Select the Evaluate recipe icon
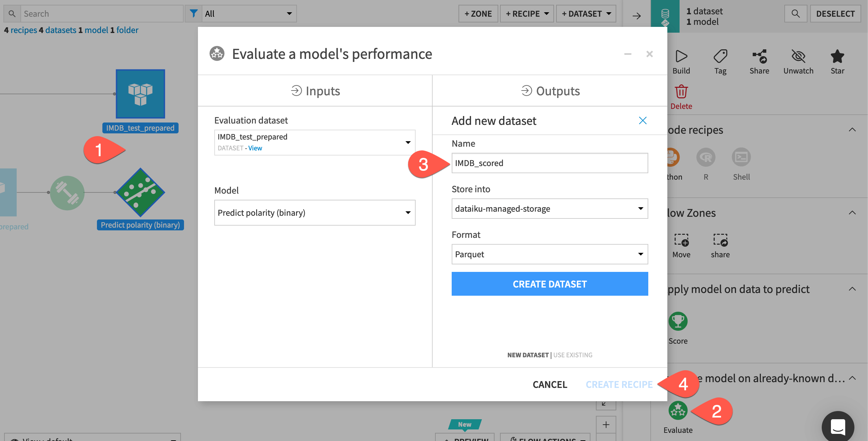The image size is (868, 441). coord(678,410)
